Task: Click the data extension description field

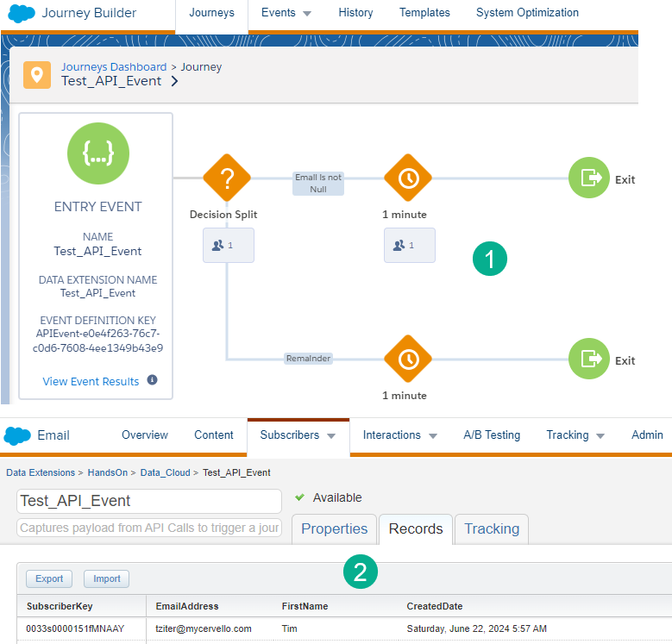Action: 149,528
